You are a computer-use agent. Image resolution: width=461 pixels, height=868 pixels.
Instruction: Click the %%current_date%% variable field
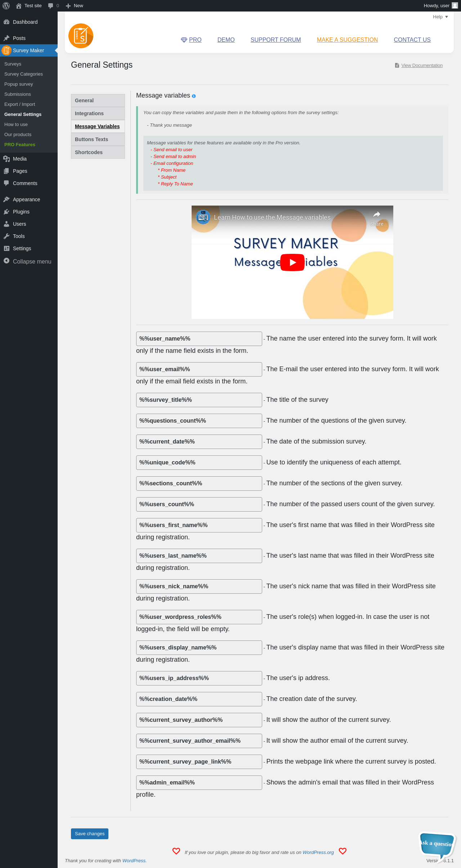pyautogui.click(x=199, y=442)
